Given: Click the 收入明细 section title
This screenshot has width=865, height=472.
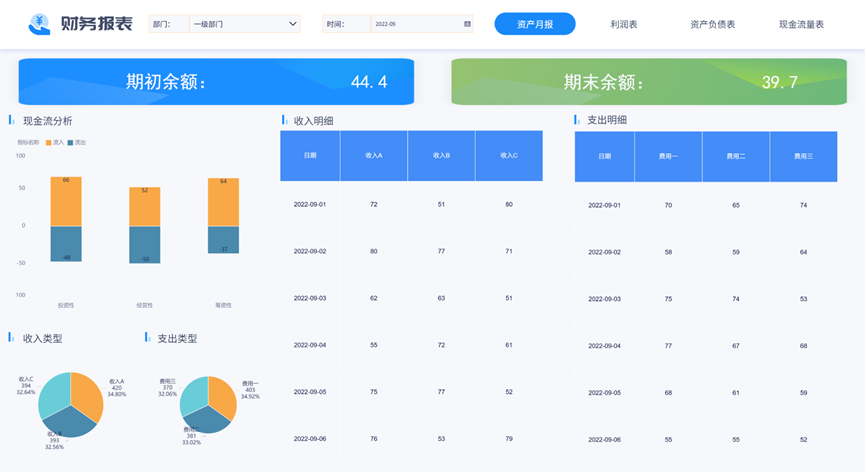Looking at the screenshot, I should [313, 121].
